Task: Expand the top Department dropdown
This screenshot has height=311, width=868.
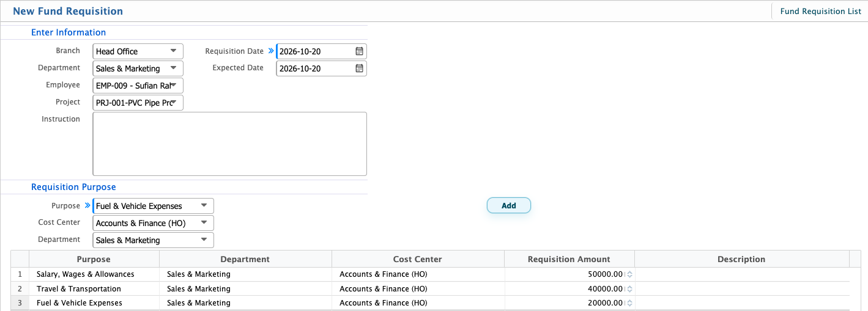Action: pyautogui.click(x=138, y=68)
